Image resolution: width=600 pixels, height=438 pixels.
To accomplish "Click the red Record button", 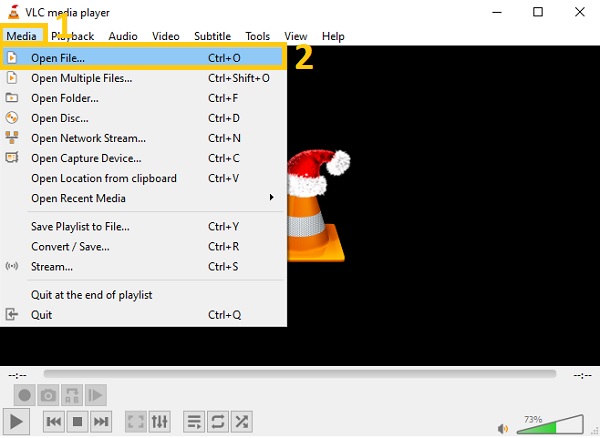I will (x=24, y=395).
